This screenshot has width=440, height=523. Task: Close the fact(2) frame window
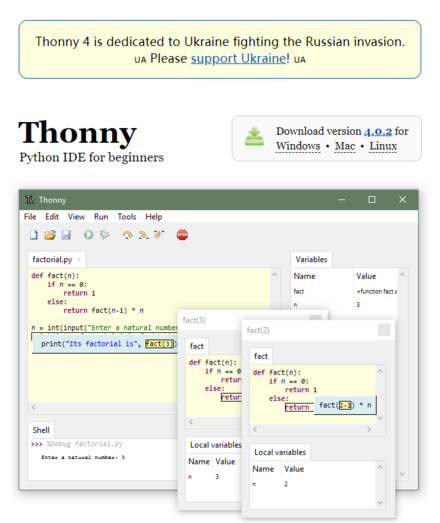pos(384,330)
